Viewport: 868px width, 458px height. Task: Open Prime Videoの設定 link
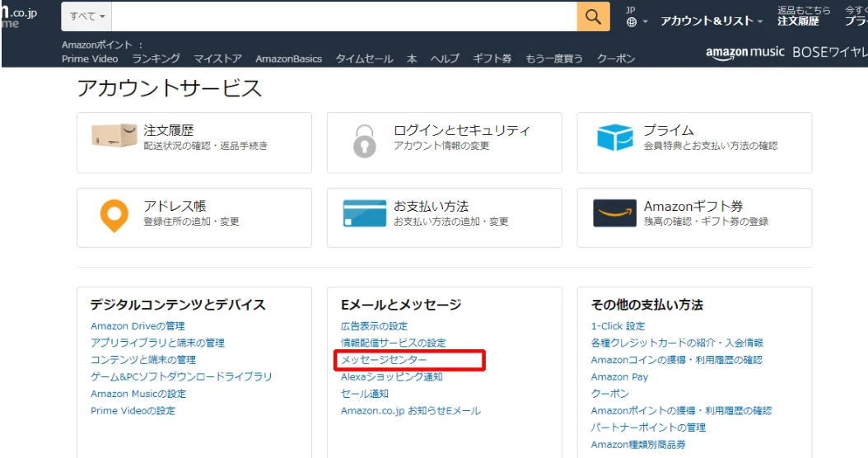click(133, 411)
